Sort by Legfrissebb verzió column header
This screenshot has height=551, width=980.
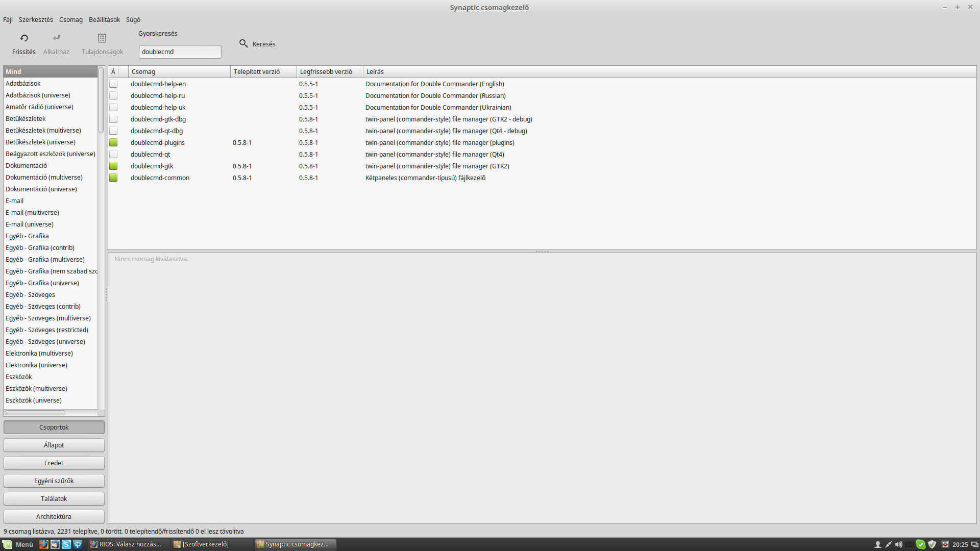pyautogui.click(x=330, y=72)
